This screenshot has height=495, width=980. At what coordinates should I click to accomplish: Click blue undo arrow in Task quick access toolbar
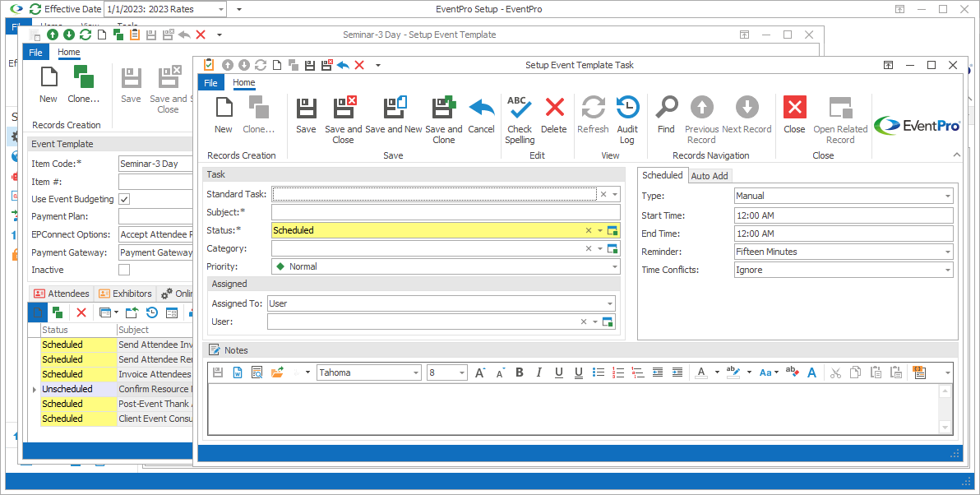(x=343, y=65)
